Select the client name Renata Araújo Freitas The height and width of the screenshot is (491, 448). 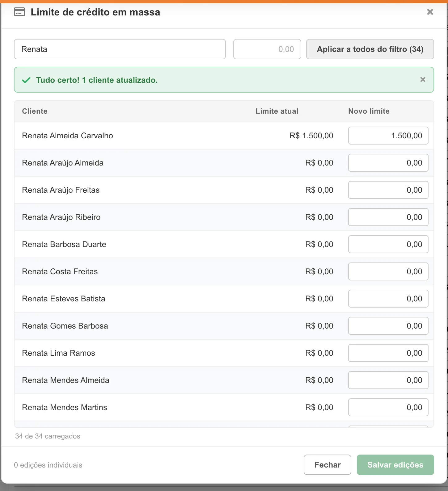[61, 190]
